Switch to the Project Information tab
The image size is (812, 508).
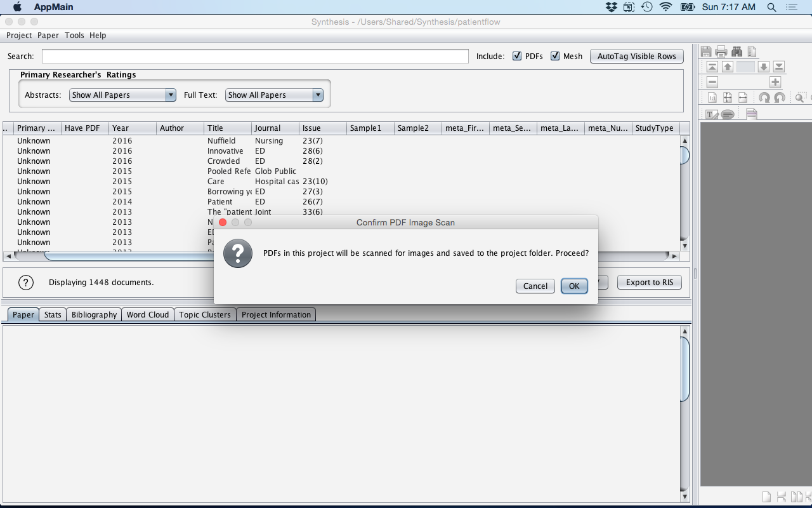click(x=276, y=314)
